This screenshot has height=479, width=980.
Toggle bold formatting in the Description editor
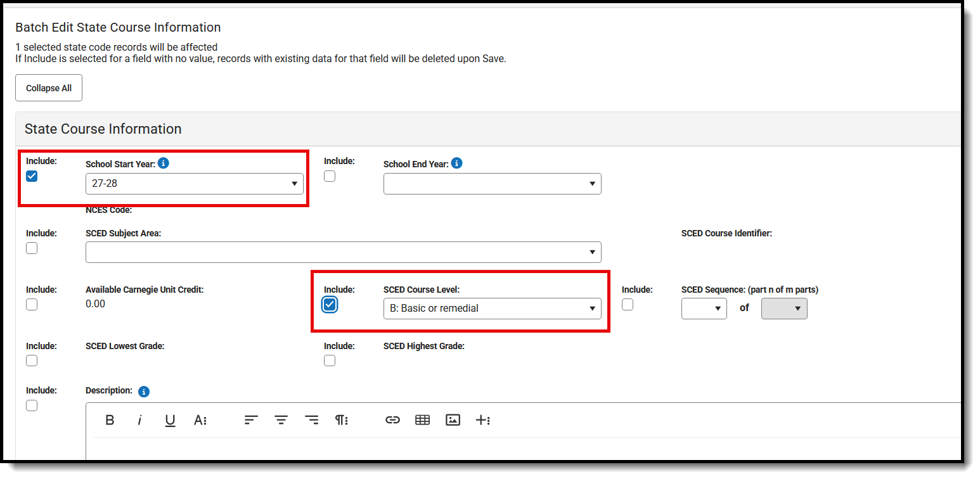pyautogui.click(x=110, y=419)
